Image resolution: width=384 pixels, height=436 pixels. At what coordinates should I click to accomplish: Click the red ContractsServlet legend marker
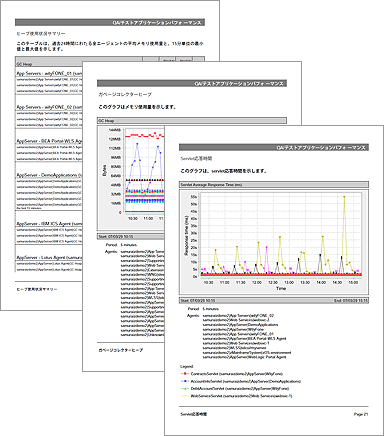point(185,374)
